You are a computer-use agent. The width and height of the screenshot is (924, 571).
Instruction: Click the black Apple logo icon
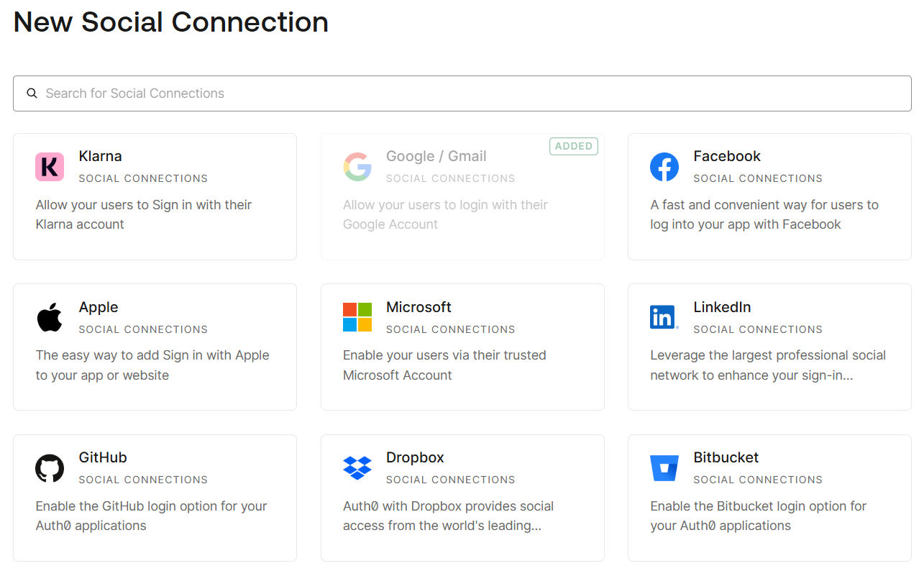point(50,317)
